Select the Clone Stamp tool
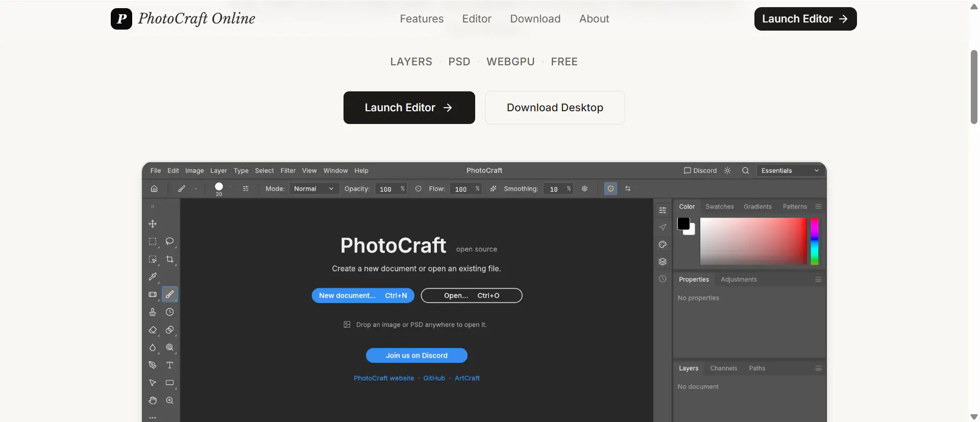Image resolution: width=980 pixels, height=422 pixels. coord(153,312)
